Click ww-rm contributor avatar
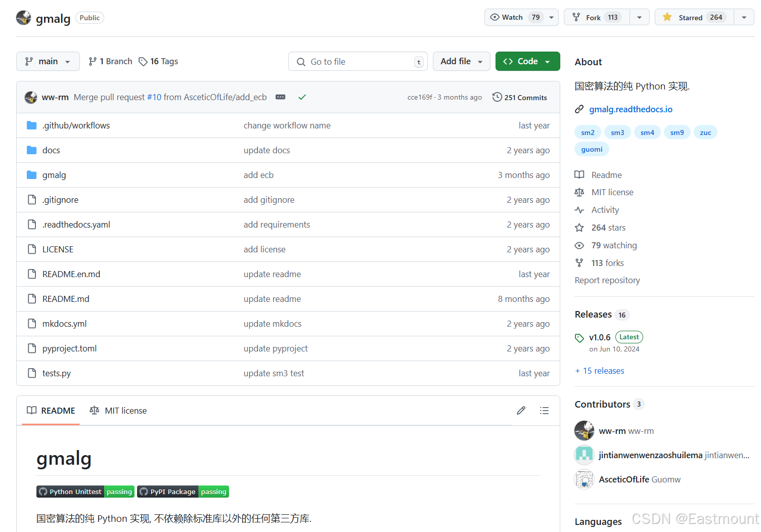The width and height of the screenshot is (761, 532). [585, 431]
